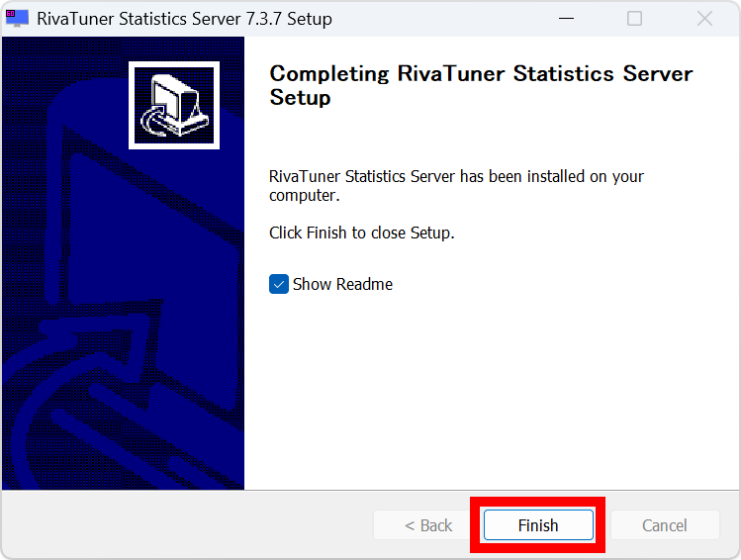Screen dimensions: 741x560
Task: Click the heading "Completing RivaTuner Statistics Server Setup"
Action: pos(481,86)
